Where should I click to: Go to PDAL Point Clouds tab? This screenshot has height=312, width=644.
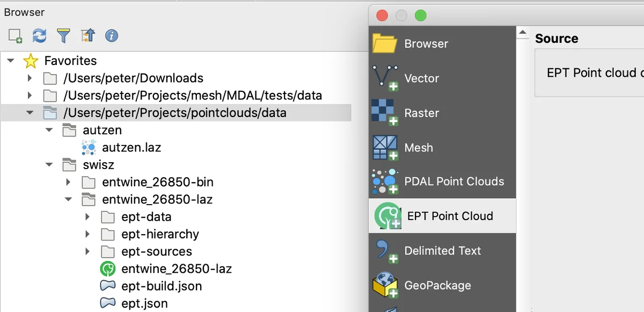tap(453, 182)
